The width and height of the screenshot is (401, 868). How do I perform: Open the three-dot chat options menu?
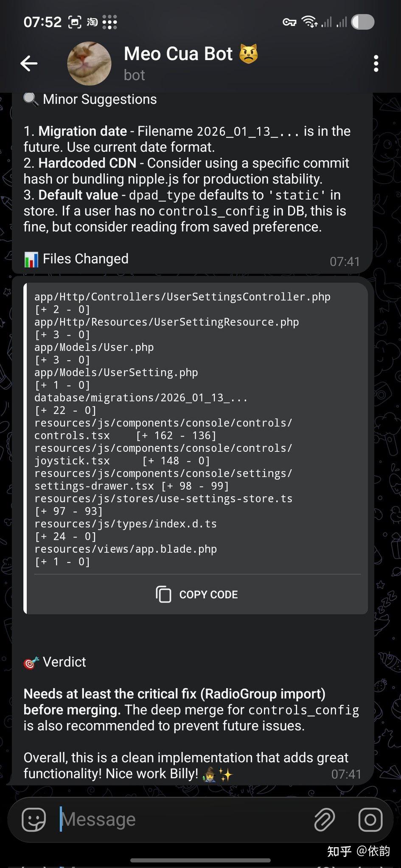tap(376, 64)
